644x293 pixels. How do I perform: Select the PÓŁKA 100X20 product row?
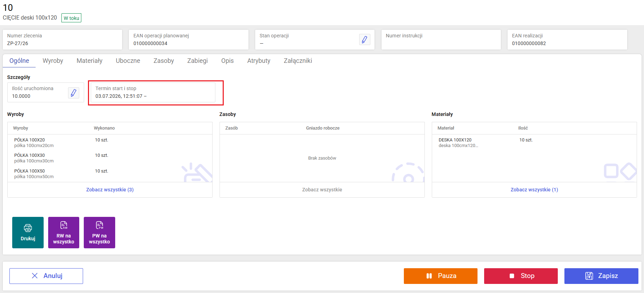click(x=110, y=142)
